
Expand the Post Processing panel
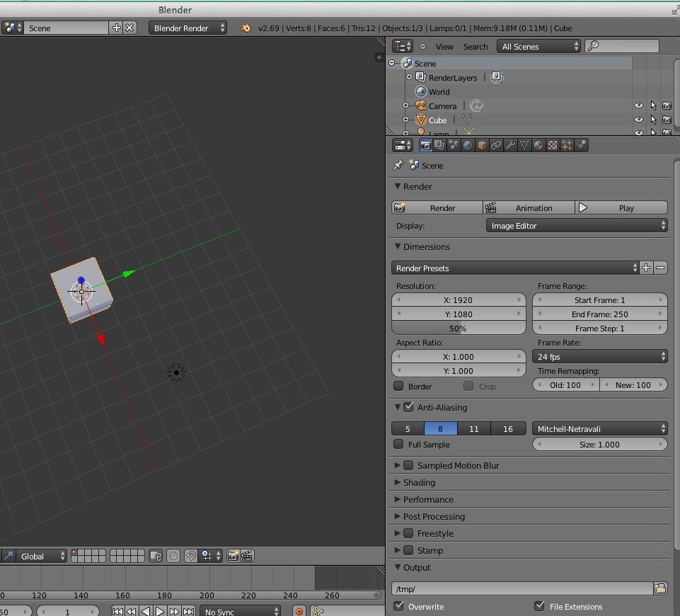pyautogui.click(x=397, y=516)
